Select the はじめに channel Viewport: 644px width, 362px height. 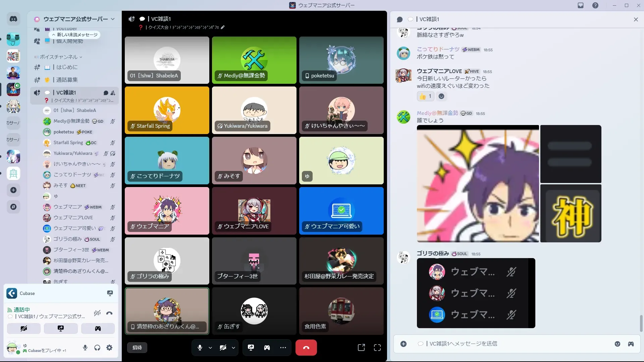tap(67, 67)
